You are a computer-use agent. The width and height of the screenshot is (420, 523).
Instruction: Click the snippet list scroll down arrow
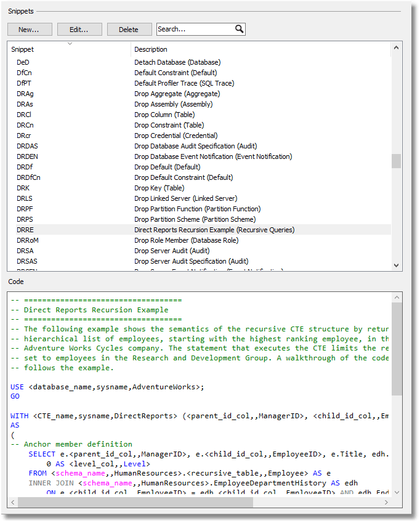coord(396,266)
